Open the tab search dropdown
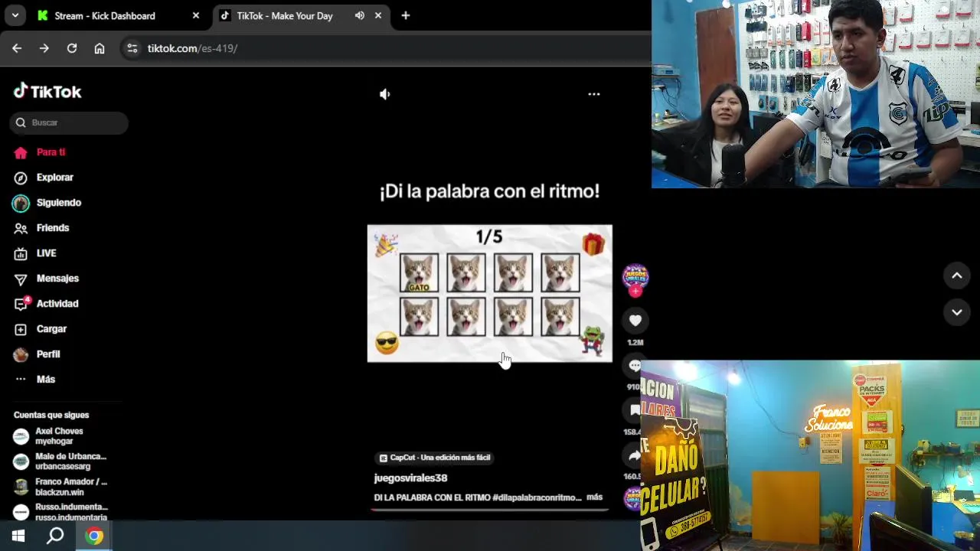 tap(15, 15)
